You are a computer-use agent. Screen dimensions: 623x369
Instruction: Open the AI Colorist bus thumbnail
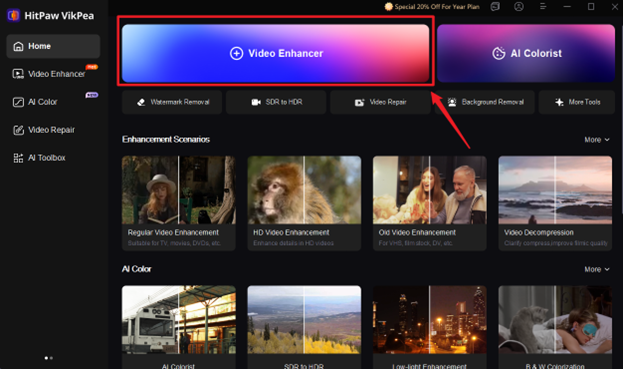click(x=179, y=320)
